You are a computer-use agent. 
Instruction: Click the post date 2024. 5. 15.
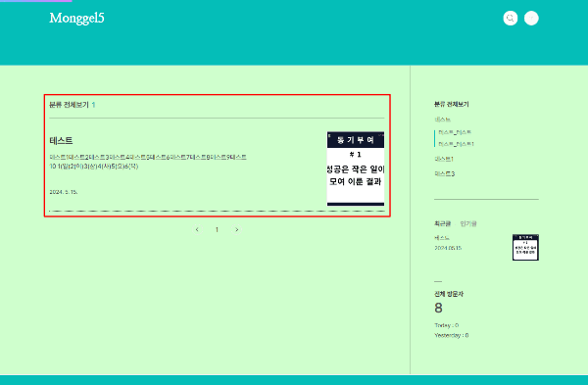[x=64, y=192]
